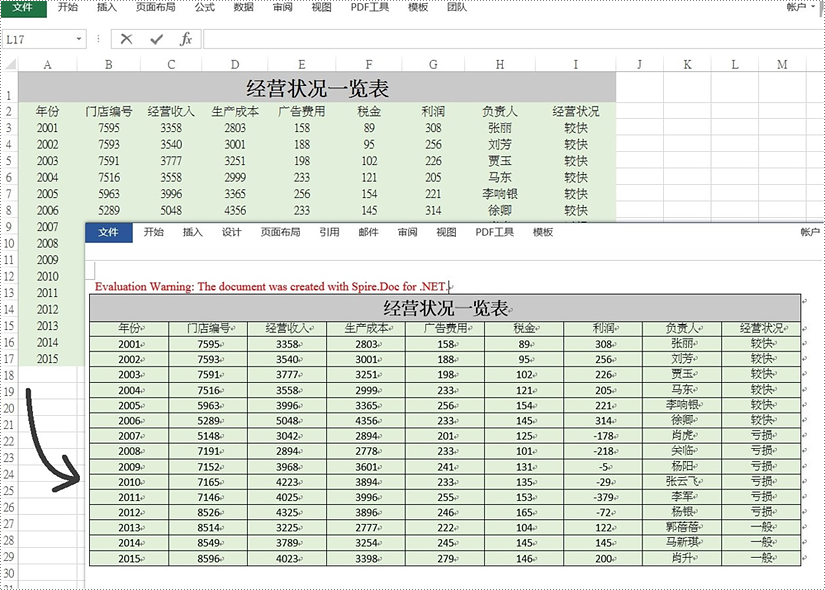Open Excel 页面布局 tab
The width and height of the screenshot is (825, 590).
click(156, 7)
